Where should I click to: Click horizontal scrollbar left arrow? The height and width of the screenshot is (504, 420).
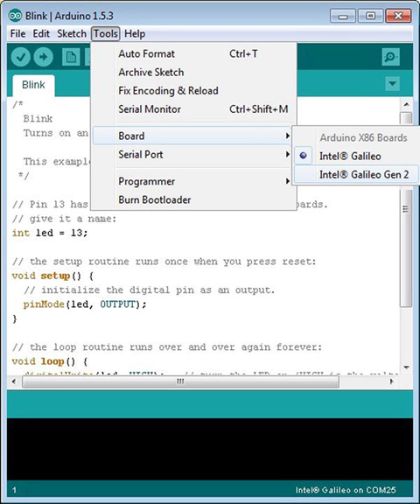pyautogui.click(x=13, y=381)
